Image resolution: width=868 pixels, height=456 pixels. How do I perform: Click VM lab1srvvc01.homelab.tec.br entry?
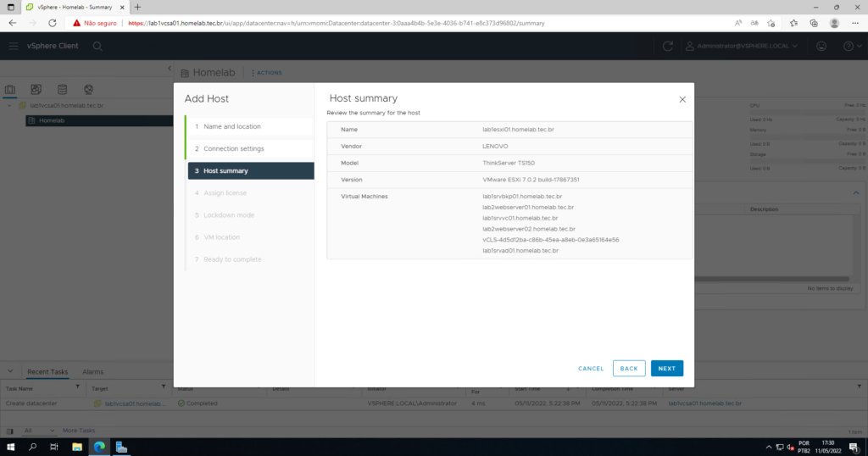(x=520, y=218)
